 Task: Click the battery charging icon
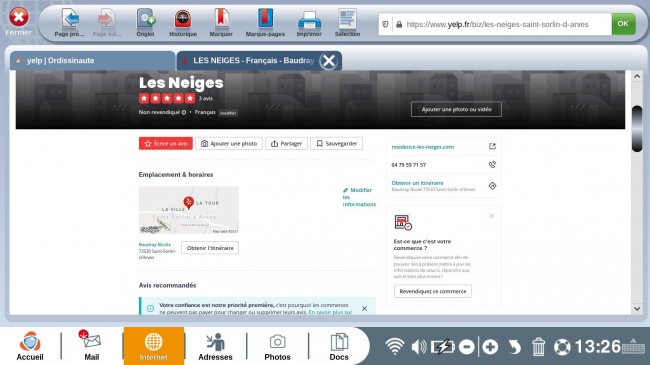coord(442,347)
